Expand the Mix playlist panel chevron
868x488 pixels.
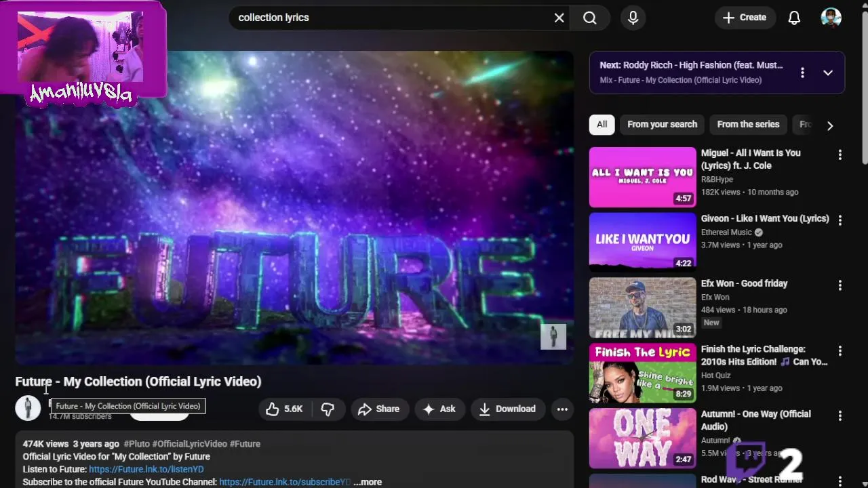(828, 73)
